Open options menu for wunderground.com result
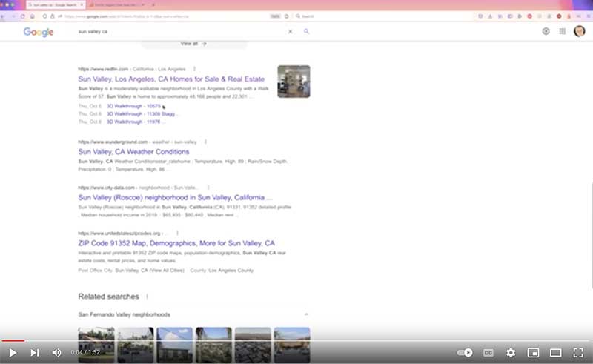 [205, 142]
